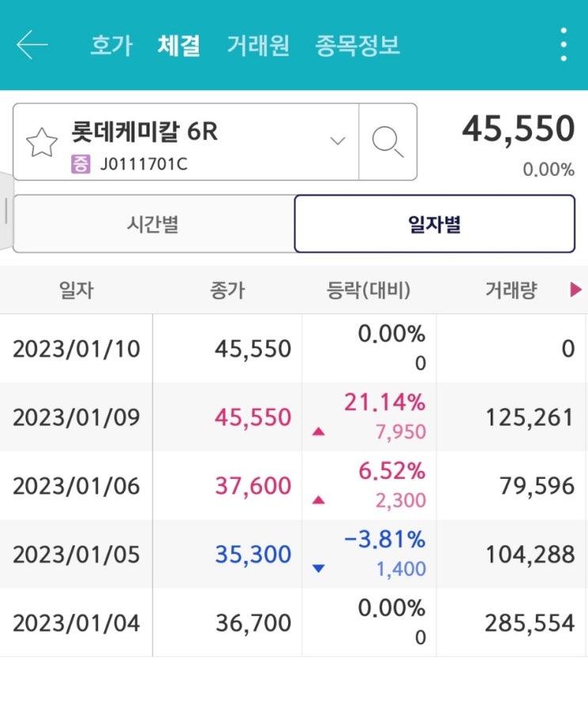This screenshot has width=588, height=714.
Task: Tap the magnifier search icon
Action: point(388,142)
